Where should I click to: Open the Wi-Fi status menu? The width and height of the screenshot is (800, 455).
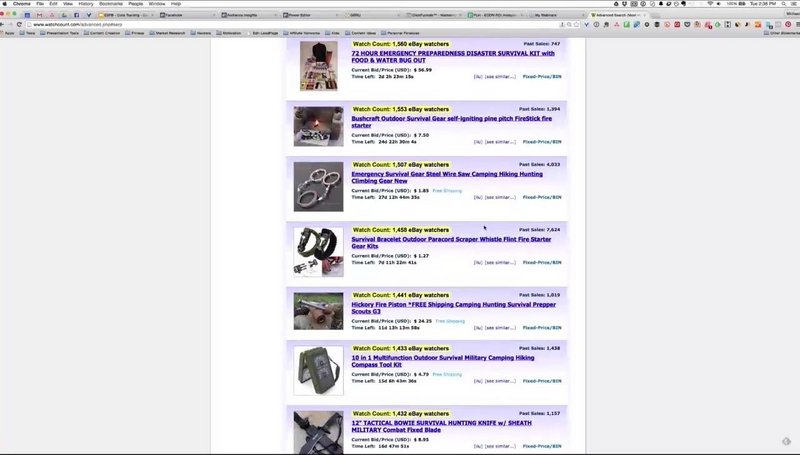(x=710, y=4)
